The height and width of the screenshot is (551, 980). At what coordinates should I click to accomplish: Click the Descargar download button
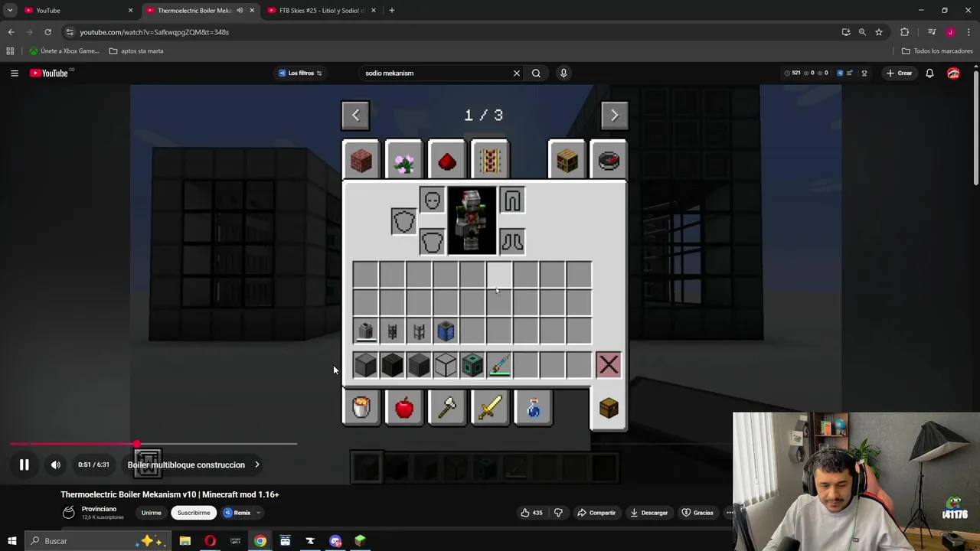click(x=648, y=513)
